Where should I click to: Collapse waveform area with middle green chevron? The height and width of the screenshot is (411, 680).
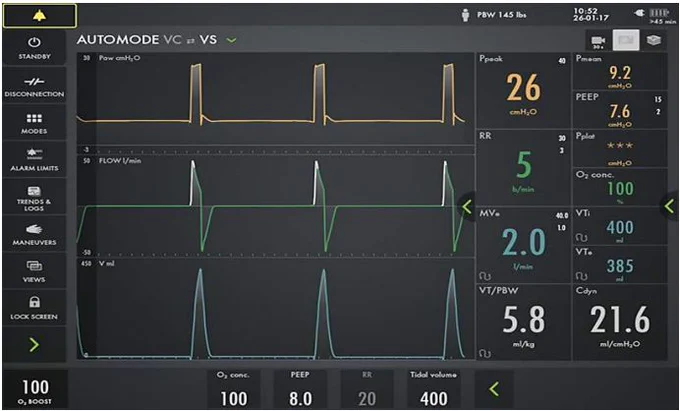(467, 207)
